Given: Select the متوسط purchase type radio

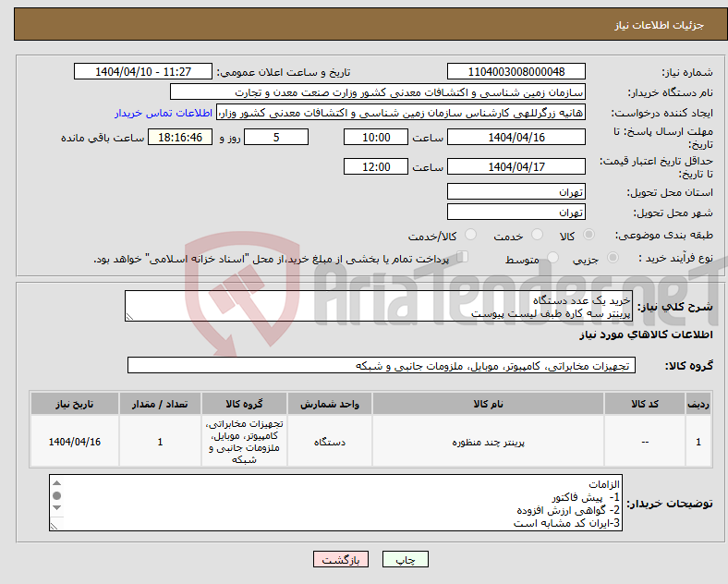Looking at the screenshot, I should 553,258.
